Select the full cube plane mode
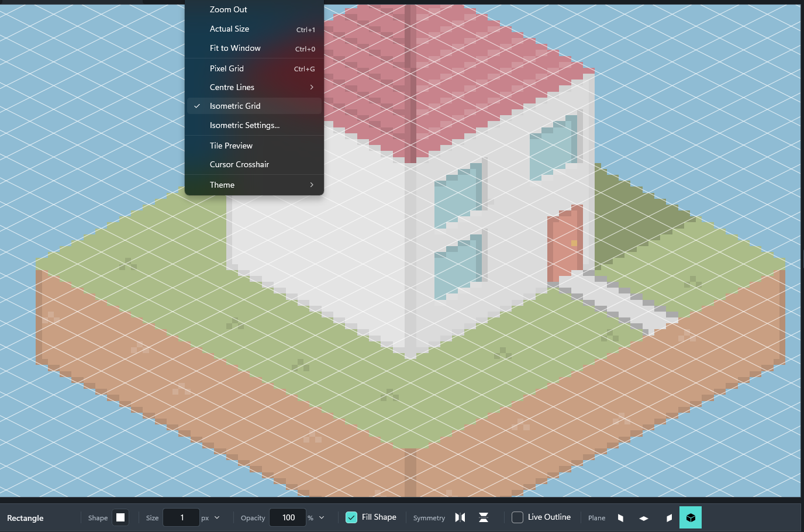 pos(691,517)
